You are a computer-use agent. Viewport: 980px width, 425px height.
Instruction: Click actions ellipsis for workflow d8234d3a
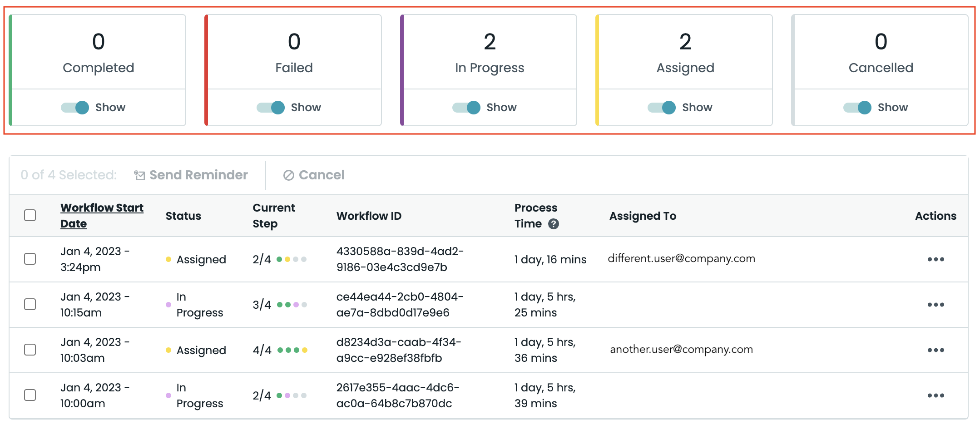tap(936, 350)
